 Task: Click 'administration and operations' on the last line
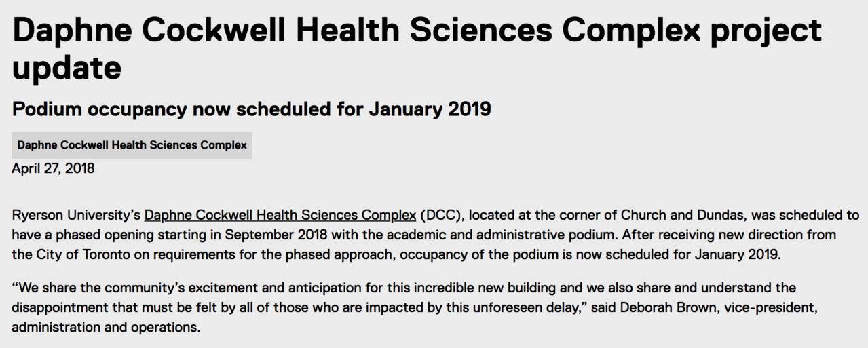tap(105, 327)
